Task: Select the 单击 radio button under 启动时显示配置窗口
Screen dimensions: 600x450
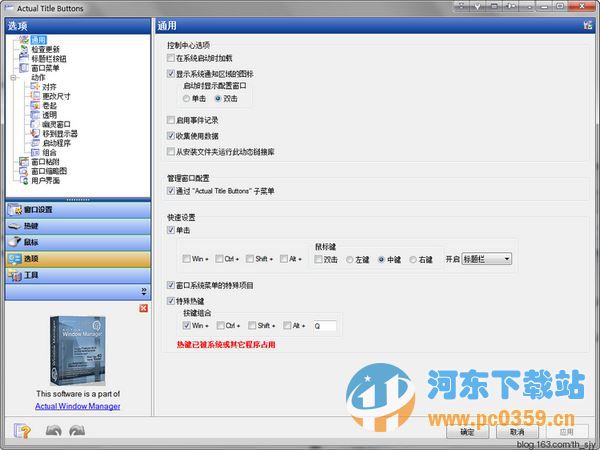Action: point(186,98)
